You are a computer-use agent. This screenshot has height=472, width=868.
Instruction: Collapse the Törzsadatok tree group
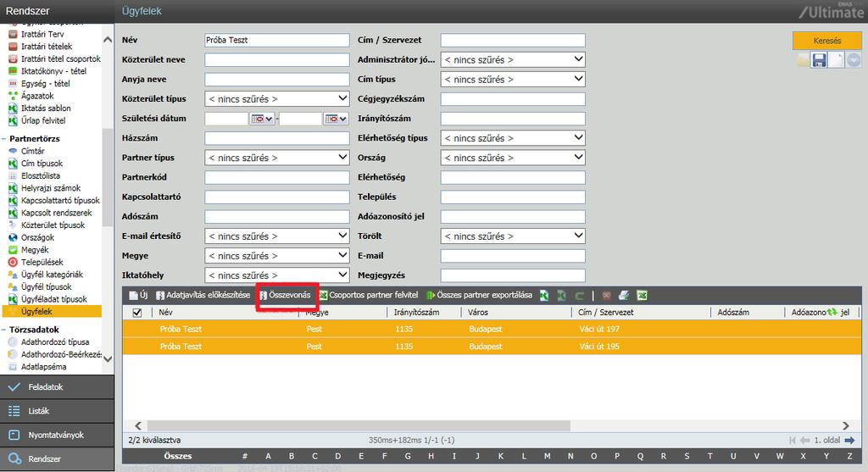4,330
